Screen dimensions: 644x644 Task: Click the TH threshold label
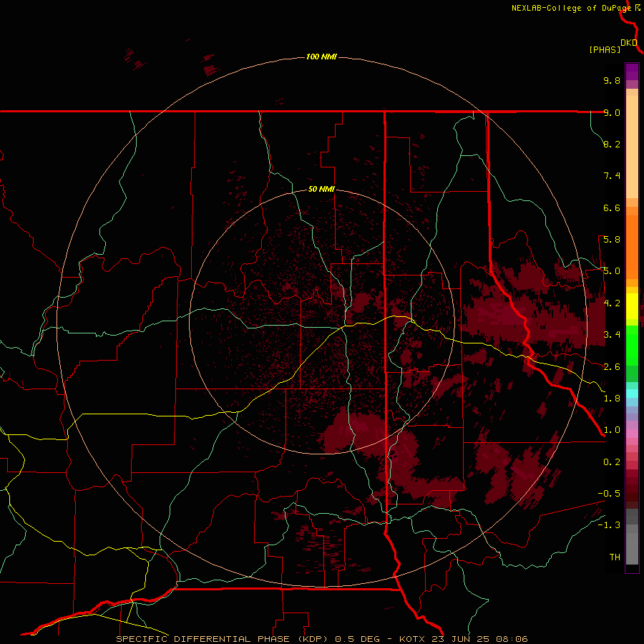[x=615, y=557]
